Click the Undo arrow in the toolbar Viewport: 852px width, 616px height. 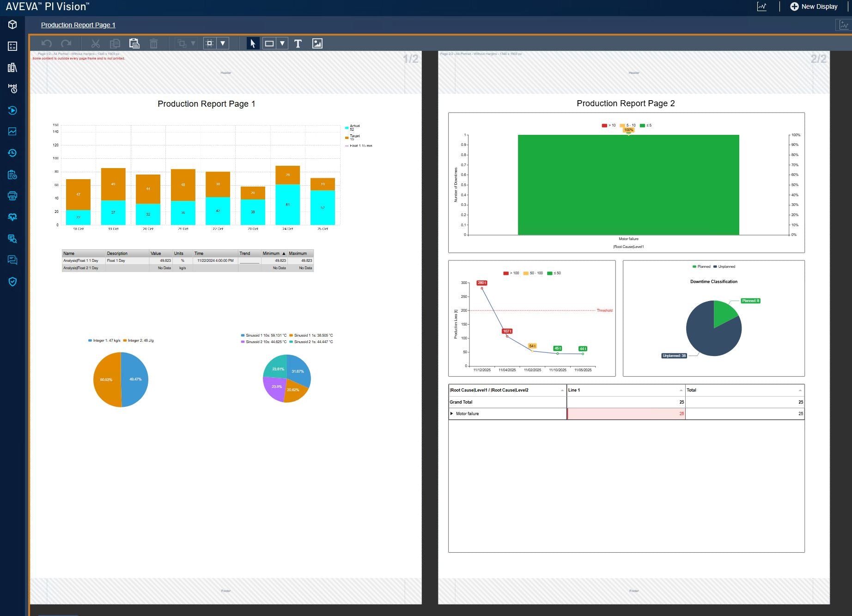(x=46, y=43)
